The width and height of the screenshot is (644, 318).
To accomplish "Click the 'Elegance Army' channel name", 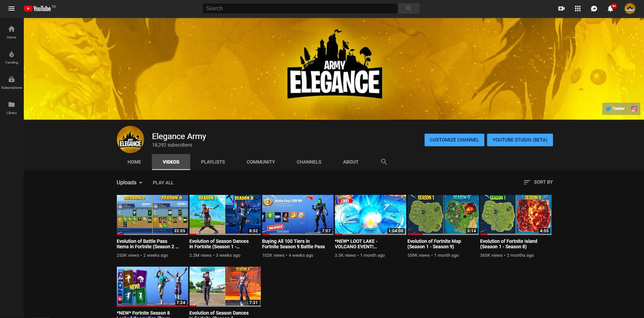I will tap(179, 136).
